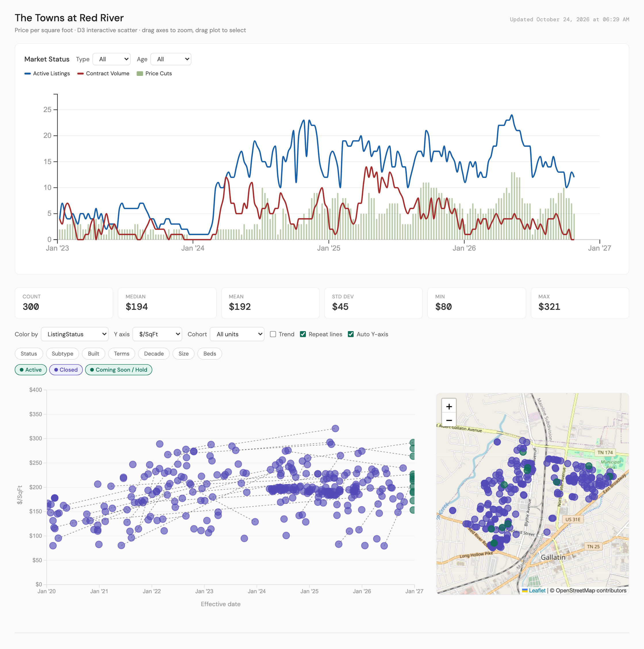Click the MEAN $192 stat card
Viewport: 644px width, 649px height.
pos(270,303)
